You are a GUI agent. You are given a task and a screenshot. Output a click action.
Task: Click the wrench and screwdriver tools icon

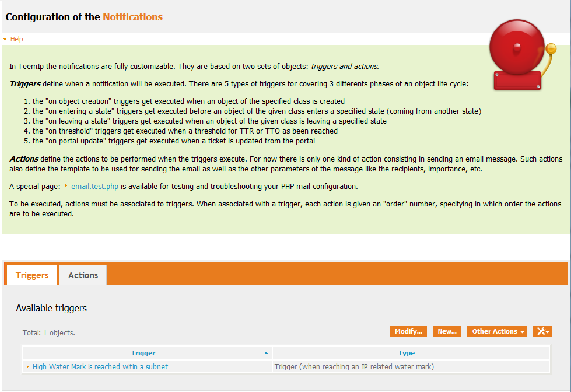540,331
